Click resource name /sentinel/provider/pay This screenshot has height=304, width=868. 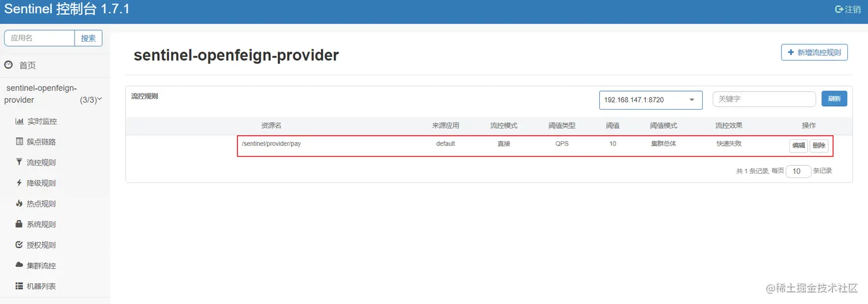coord(271,143)
